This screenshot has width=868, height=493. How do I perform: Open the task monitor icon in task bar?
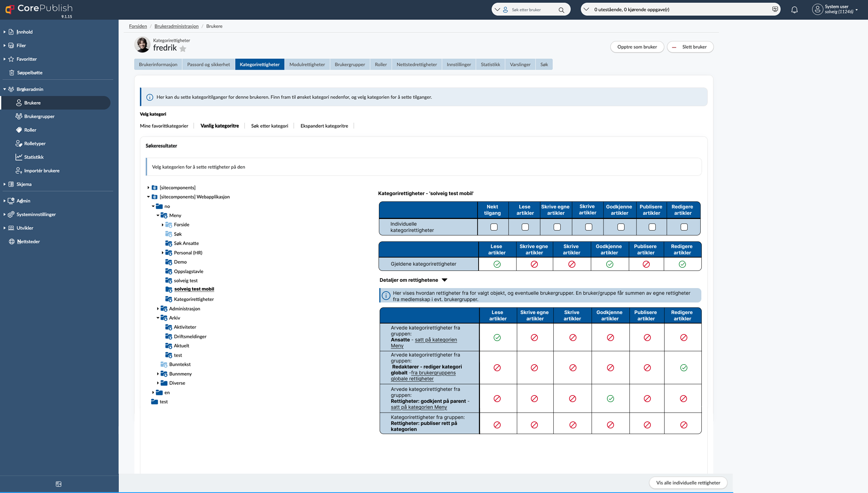click(x=775, y=9)
